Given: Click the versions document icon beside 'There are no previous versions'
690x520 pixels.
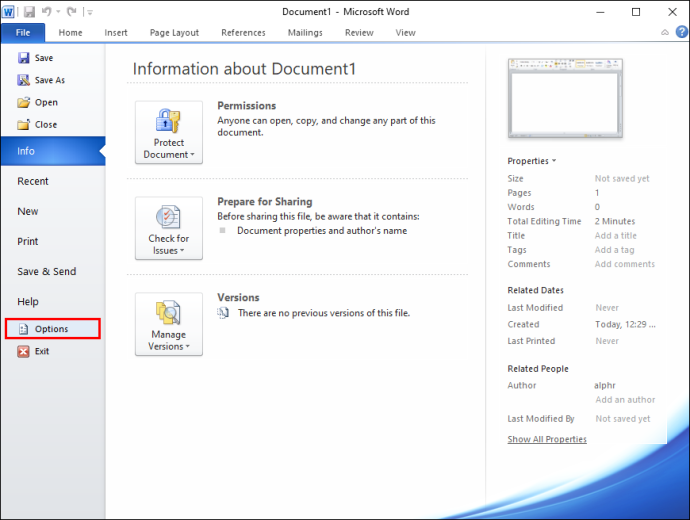Looking at the screenshot, I should (x=223, y=313).
